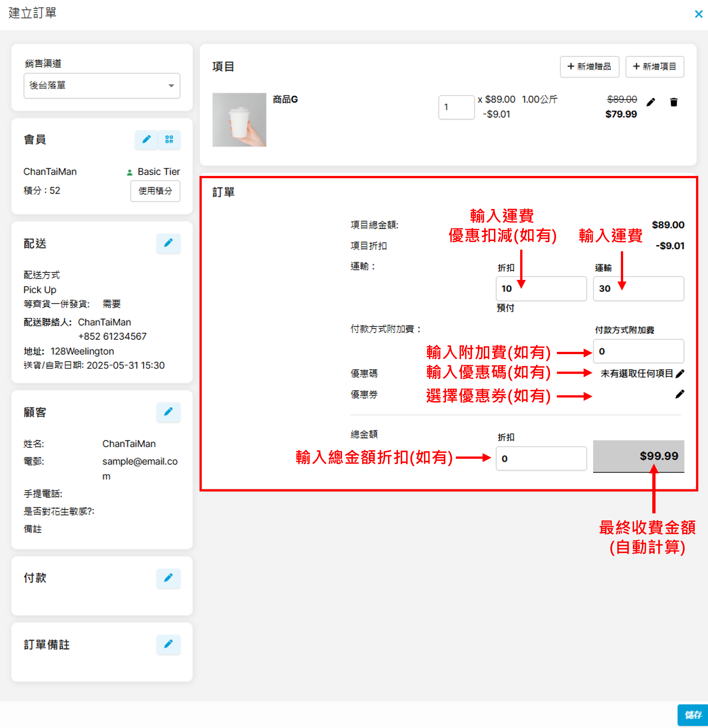Viewport: 708px width, 728px height.
Task: Click the member QR code scan icon
Action: tap(169, 140)
